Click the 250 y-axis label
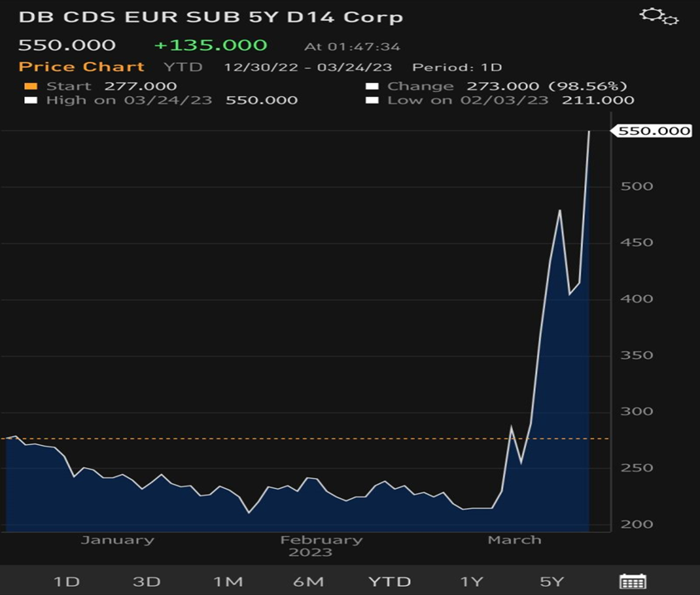 coord(636,467)
